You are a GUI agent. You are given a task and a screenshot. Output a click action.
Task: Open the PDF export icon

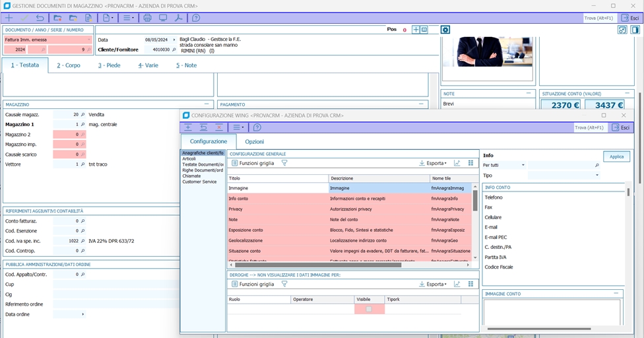pos(178,18)
